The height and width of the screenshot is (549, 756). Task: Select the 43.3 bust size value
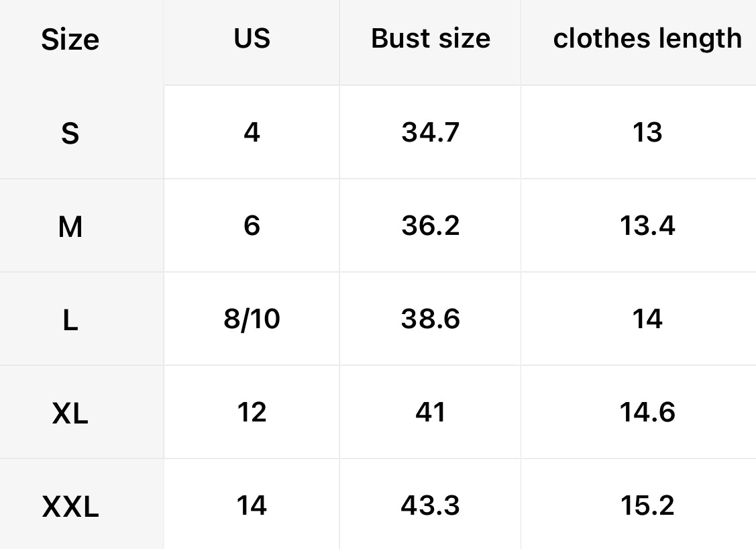[431, 505]
